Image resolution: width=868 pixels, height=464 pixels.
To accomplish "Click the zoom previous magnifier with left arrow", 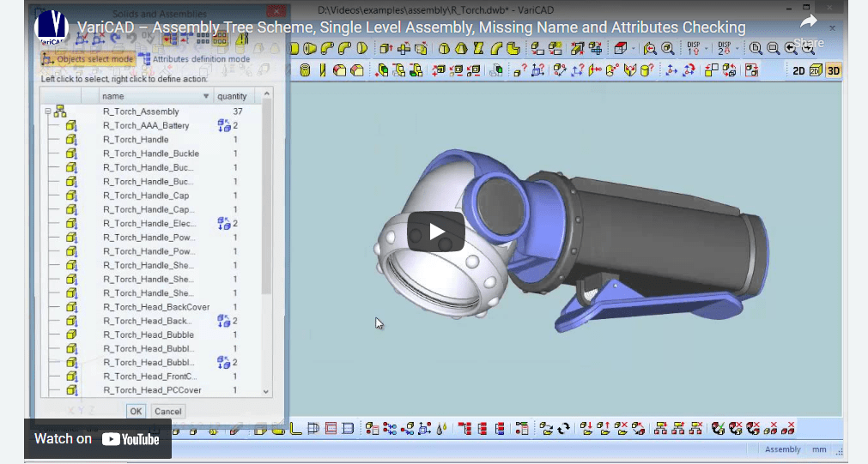I will click(x=791, y=49).
